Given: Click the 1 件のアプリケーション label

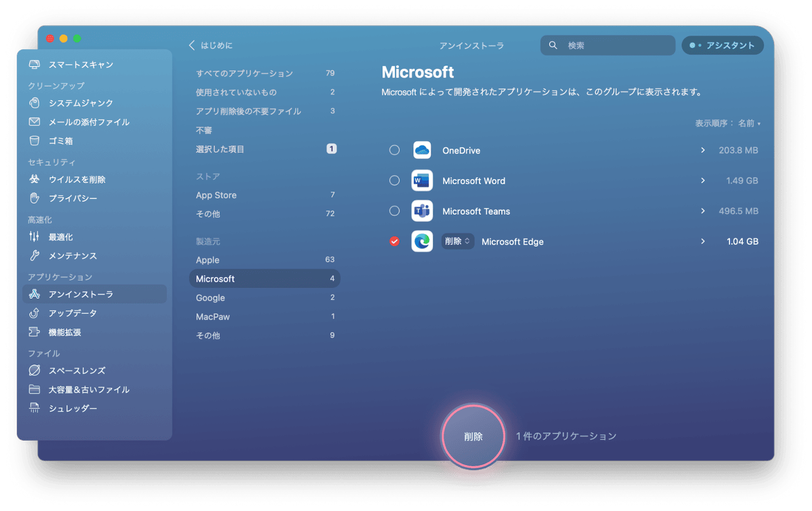Looking at the screenshot, I should click(566, 436).
